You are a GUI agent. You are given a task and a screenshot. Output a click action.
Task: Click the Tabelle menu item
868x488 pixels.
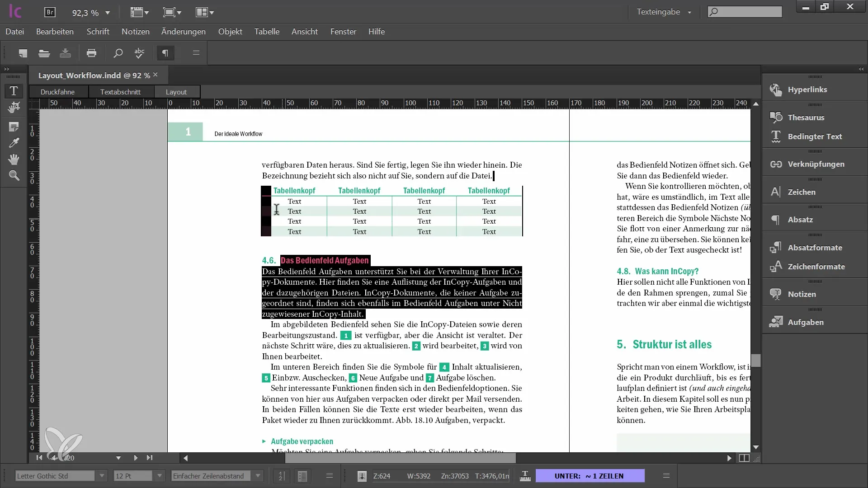[267, 32]
